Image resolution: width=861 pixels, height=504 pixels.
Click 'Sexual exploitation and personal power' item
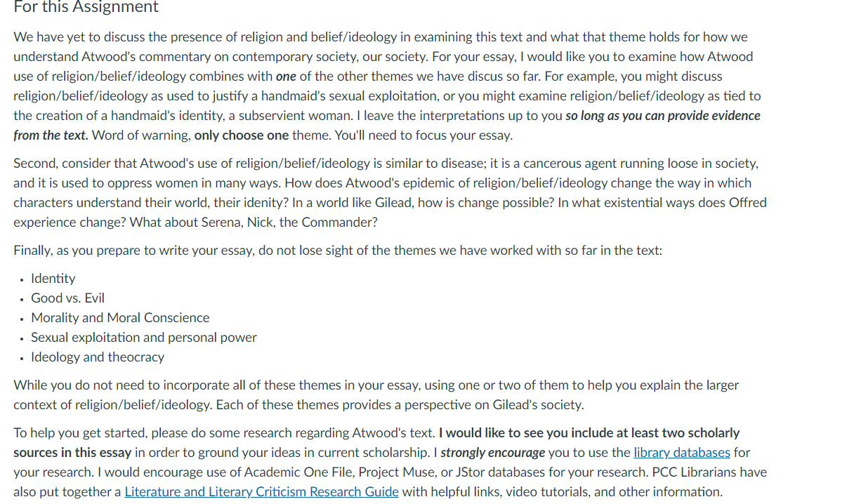[x=144, y=338]
